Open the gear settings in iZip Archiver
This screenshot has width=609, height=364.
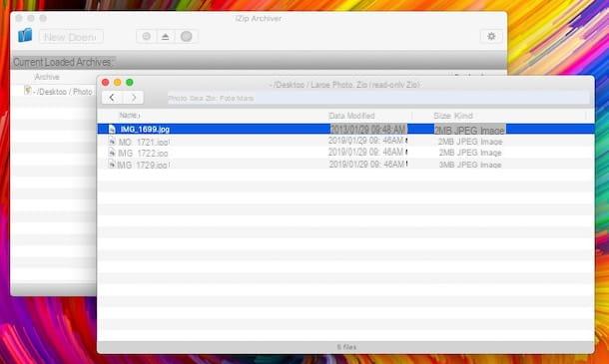click(491, 36)
